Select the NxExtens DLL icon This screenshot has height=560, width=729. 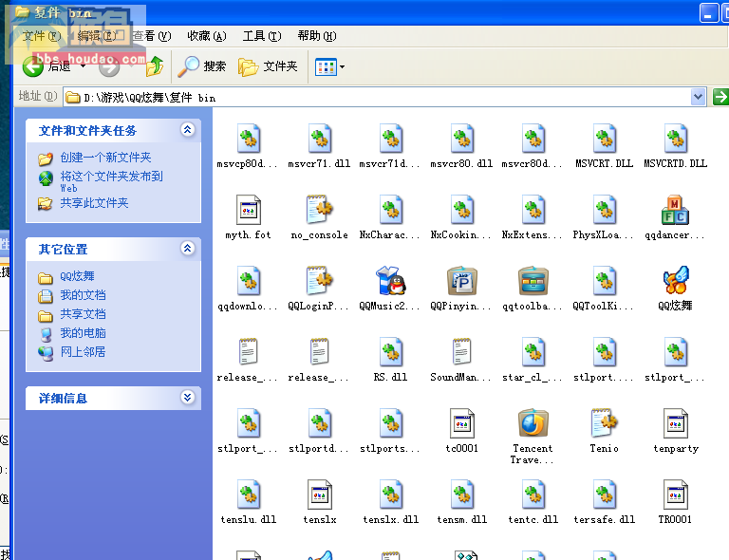533,210
